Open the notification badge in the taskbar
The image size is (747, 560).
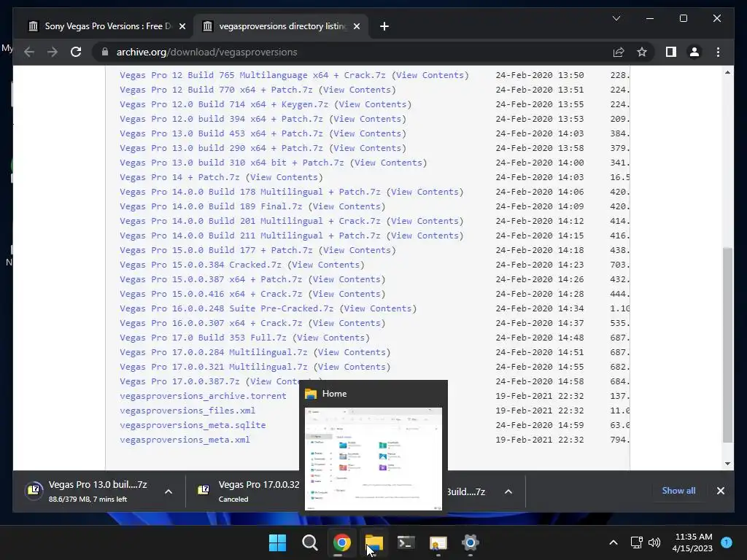[727, 542]
